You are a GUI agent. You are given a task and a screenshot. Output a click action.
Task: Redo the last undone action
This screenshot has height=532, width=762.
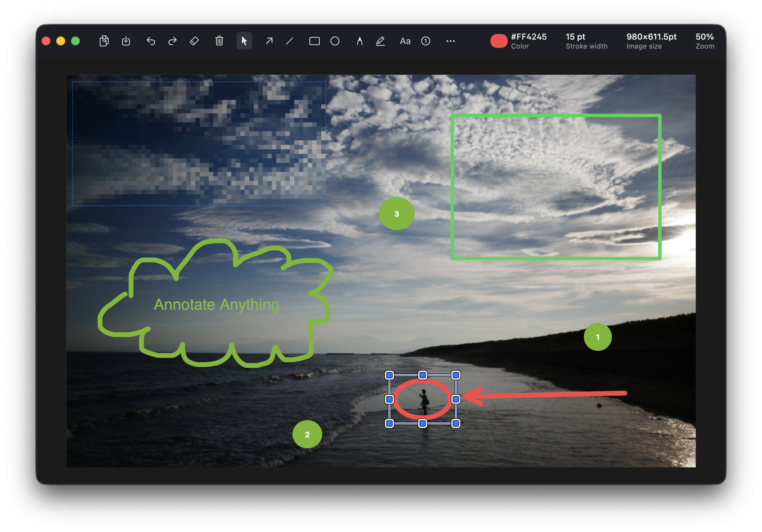(x=173, y=41)
